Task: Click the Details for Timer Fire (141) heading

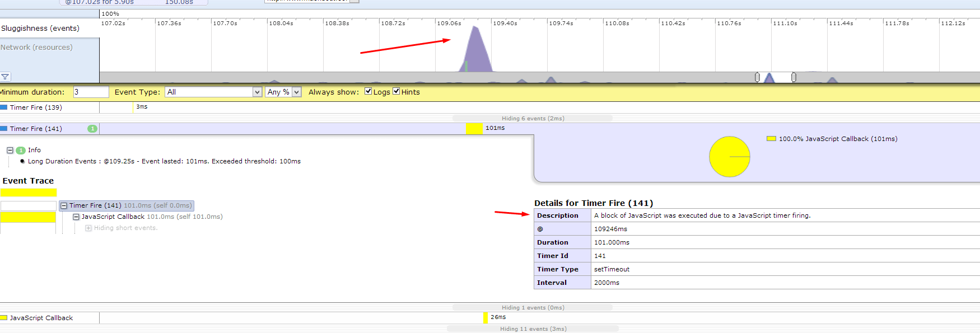Action: (594, 203)
